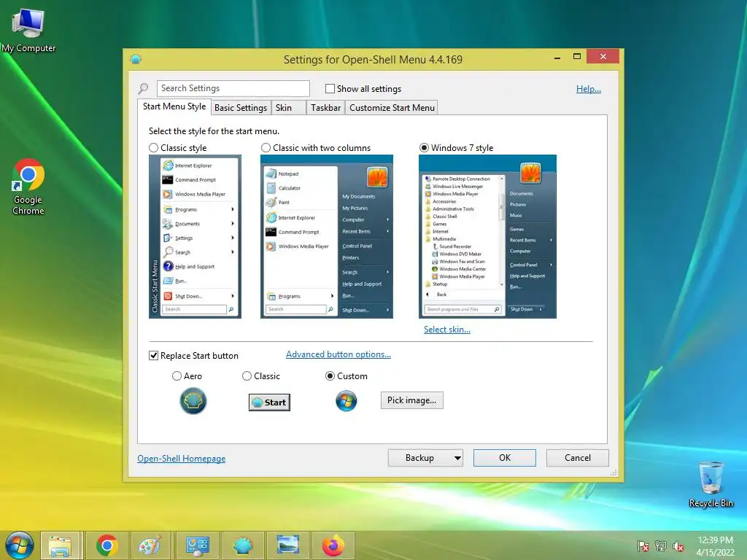The height and width of the screenshot is (560, 747).
Task: Click the custom Windows orb button image
Action: pos(347,401)
